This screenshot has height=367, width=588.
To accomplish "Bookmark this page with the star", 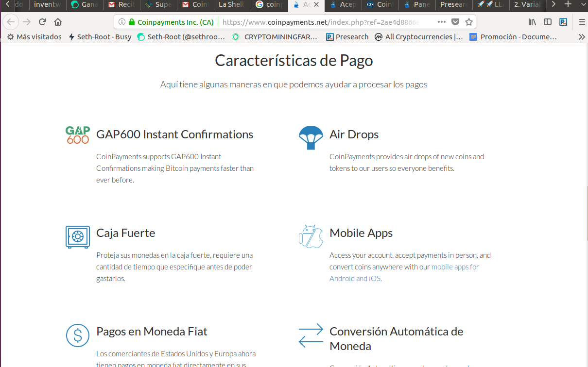I will [x=469, y=22].
